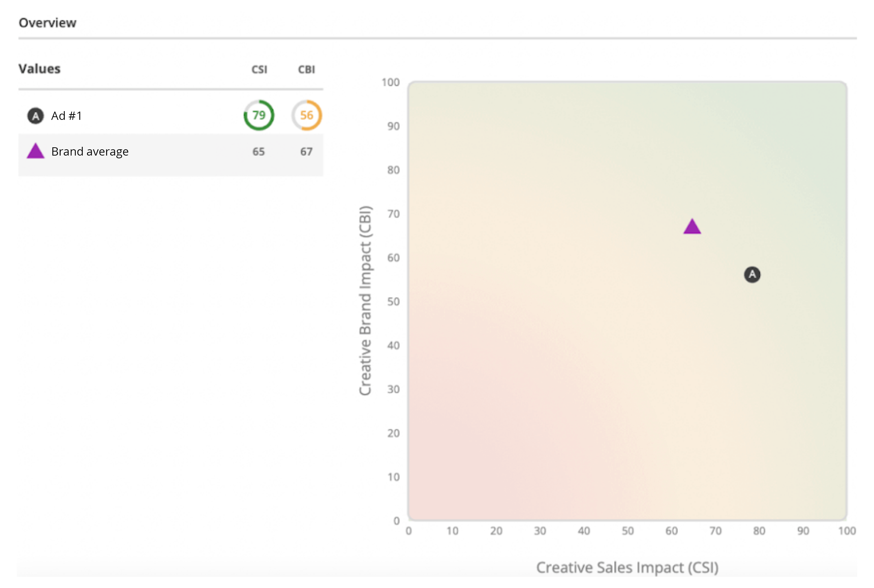The image size is (874, 588).
Task: Click the x-axis tick label 80
Action: point(759,531)
